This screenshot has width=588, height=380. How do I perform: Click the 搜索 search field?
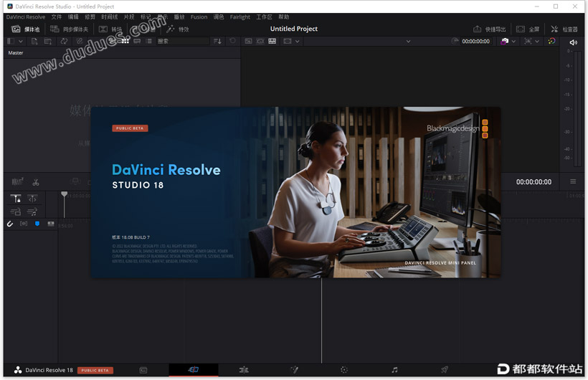pyautogui.click(x=183, y=42)
